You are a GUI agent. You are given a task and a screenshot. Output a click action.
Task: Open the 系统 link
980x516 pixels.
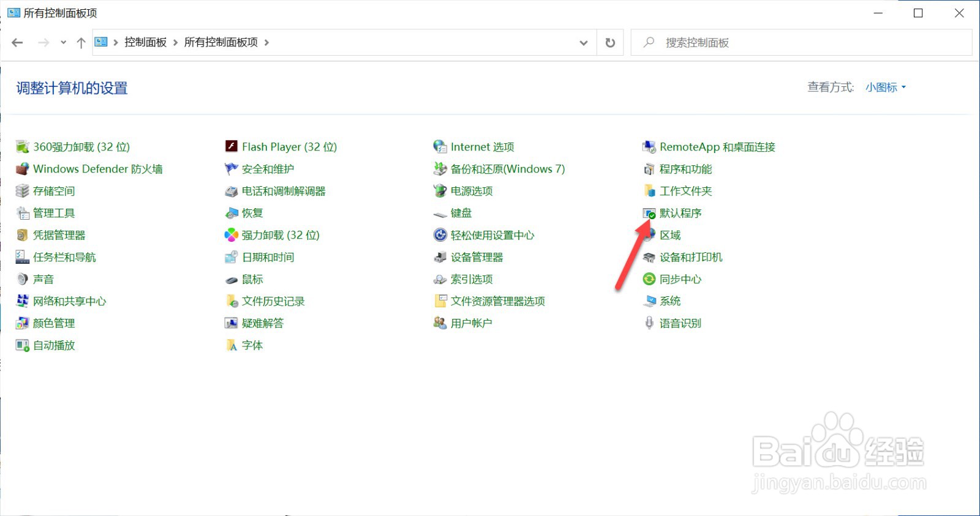tap(670, 301)
